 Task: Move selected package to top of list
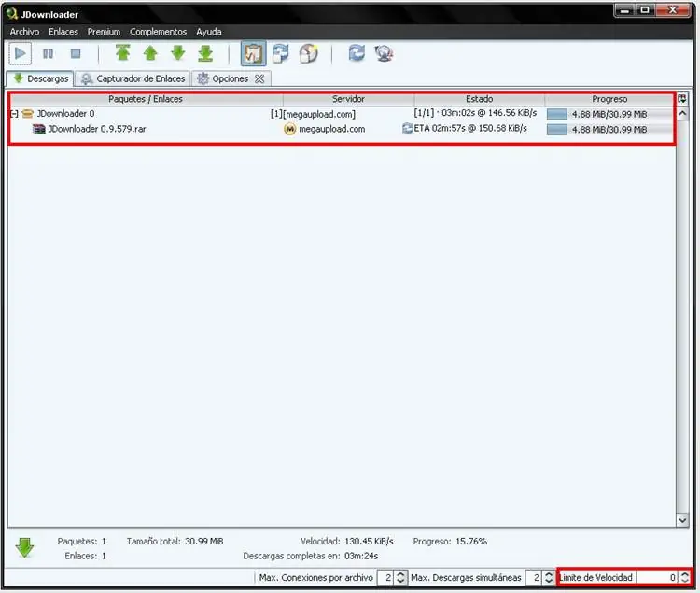[x=123, y=53]
